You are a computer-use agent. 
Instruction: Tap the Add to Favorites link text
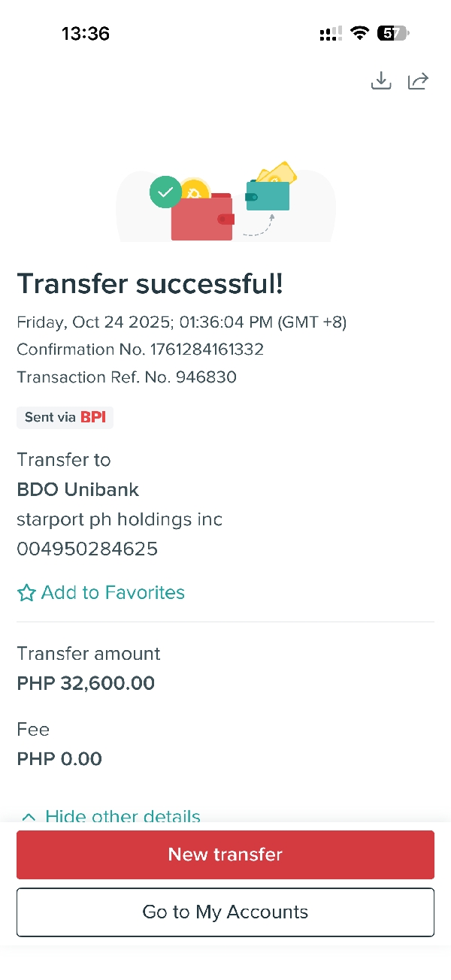tap(113, 593)
